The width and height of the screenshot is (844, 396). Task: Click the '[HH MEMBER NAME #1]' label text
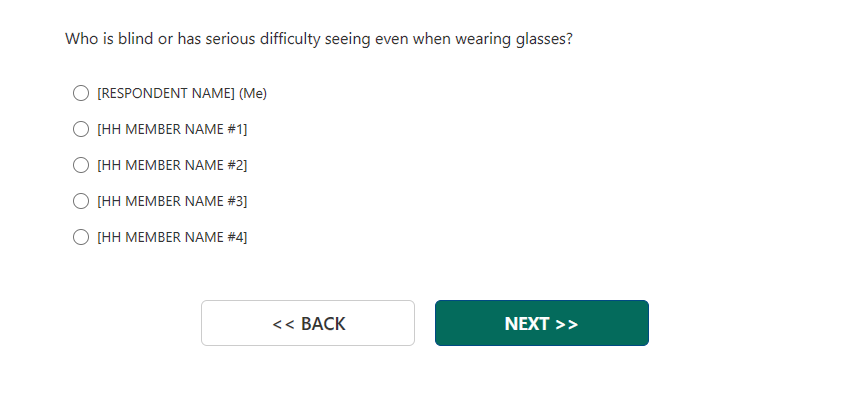point(172,130)
